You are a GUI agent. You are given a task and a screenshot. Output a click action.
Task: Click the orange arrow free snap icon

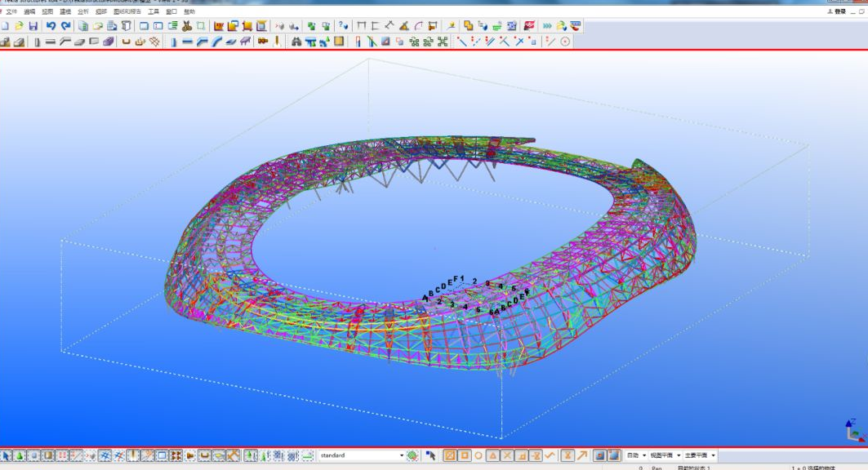582,455
